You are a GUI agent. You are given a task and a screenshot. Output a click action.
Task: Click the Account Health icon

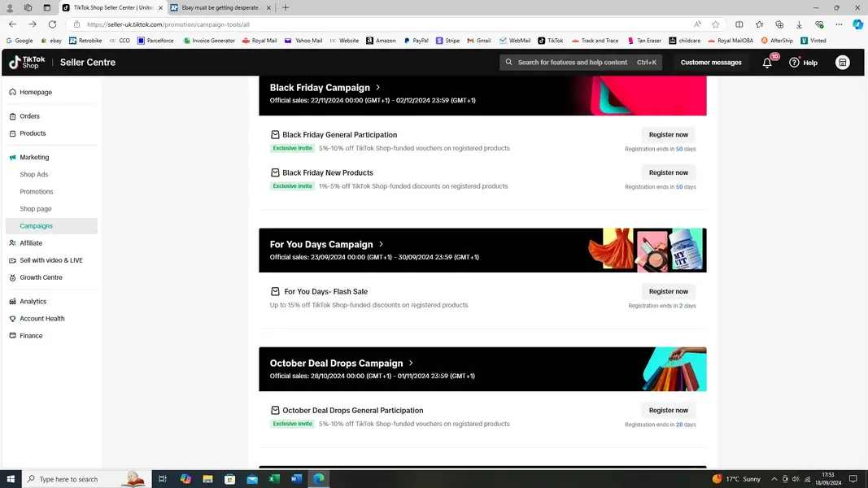(13, 319)
